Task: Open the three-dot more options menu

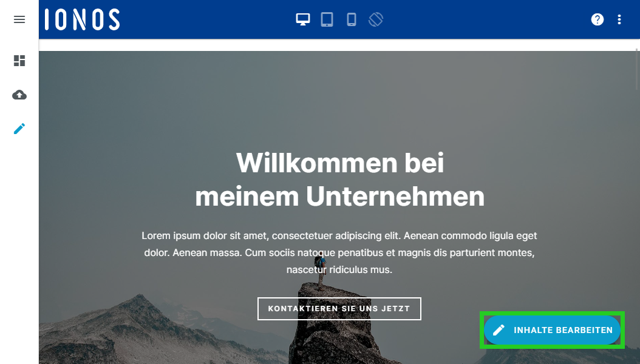Action: click(619, 19)
